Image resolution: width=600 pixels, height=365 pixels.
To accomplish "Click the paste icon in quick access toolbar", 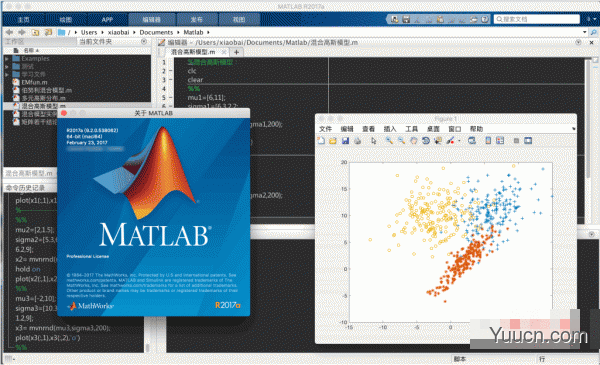I will click(440, 19).
